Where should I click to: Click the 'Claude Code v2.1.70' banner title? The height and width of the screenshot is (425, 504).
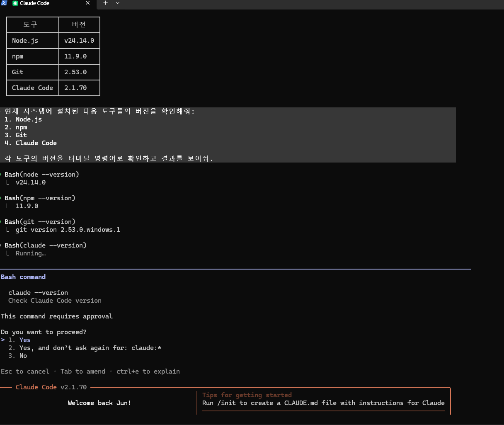point(51,387)
